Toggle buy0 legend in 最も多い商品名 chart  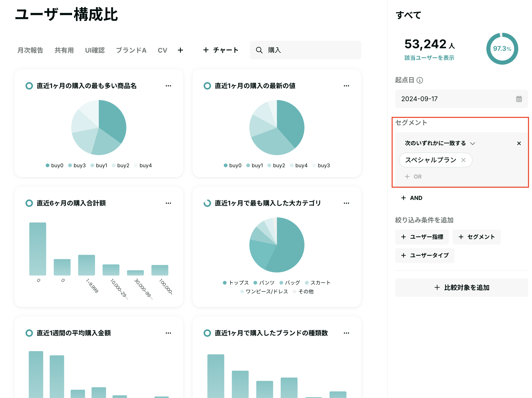pos(54,165)
